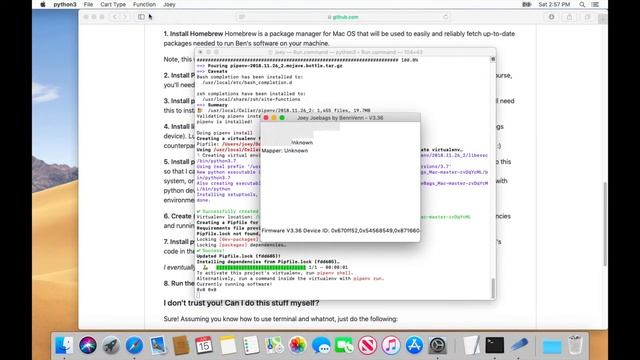Show Safari downloads button
The width and height of the screenshot is (640, 360).
coord(551,17)
